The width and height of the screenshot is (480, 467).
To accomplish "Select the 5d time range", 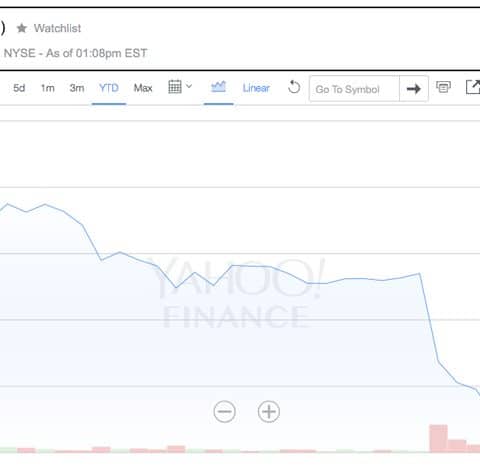I will pyautogui.click(x=19, y=88).
